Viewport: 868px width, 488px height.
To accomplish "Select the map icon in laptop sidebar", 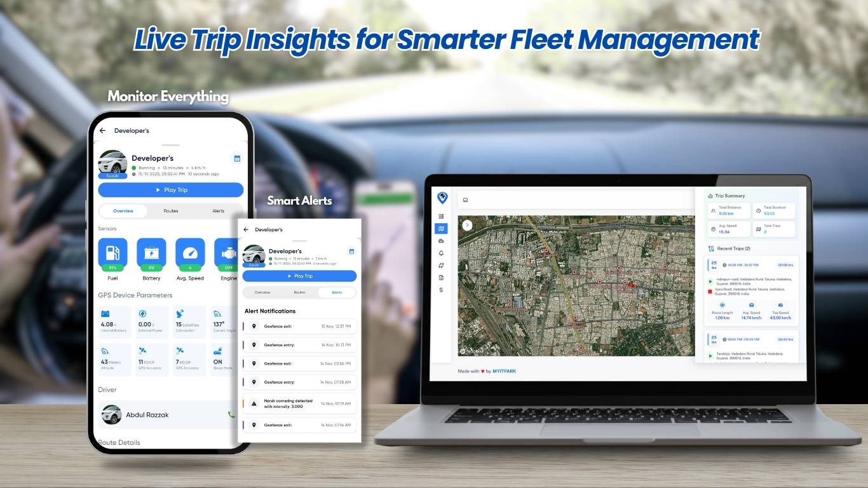I will pos(441,229).
